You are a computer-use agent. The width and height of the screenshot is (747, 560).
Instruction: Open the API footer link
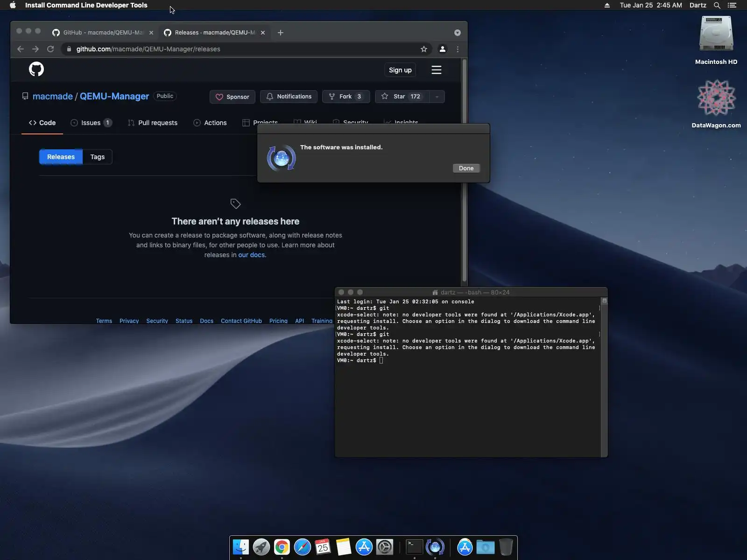tap(300, 321)
